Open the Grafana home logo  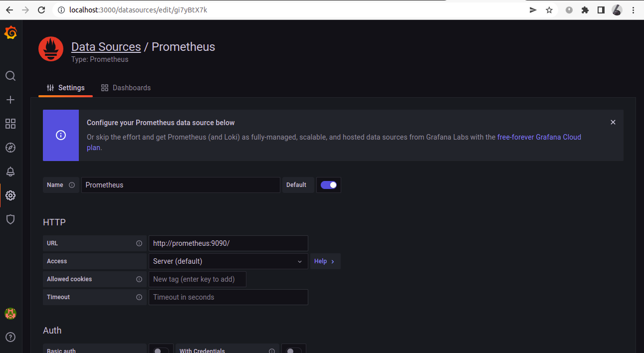10,33
